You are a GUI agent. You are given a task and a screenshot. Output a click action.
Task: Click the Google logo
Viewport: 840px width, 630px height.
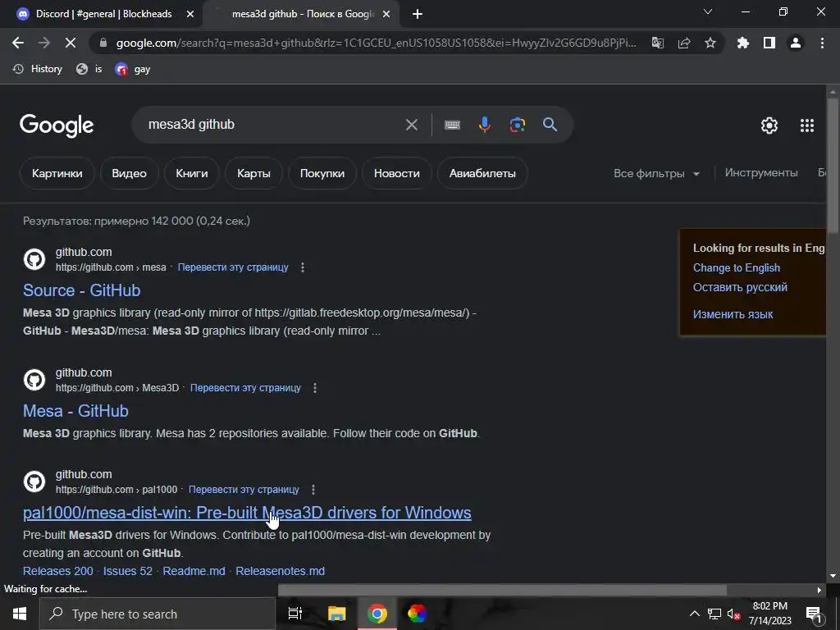click(57, 126)
